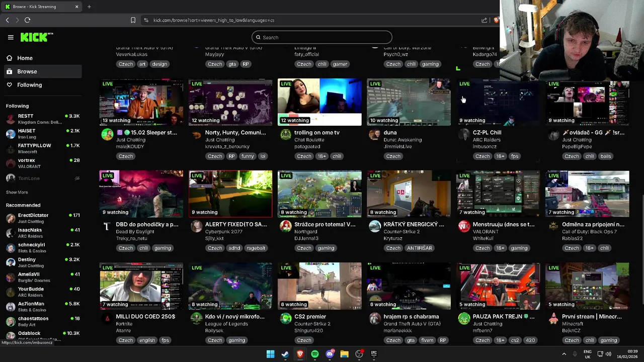Click the balls tag

click(x=606, y=156)
